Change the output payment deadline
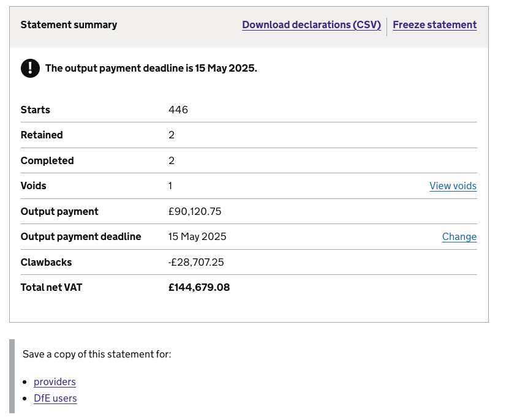Image resolution: width=509 pixels, height=420 pixels. click(459, 236)
